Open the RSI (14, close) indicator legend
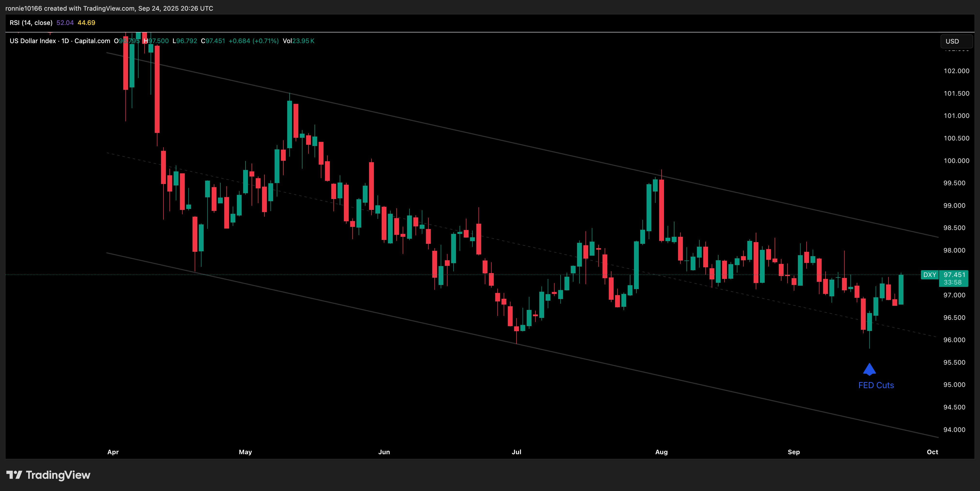980x491 pixels. pos(31,23)
